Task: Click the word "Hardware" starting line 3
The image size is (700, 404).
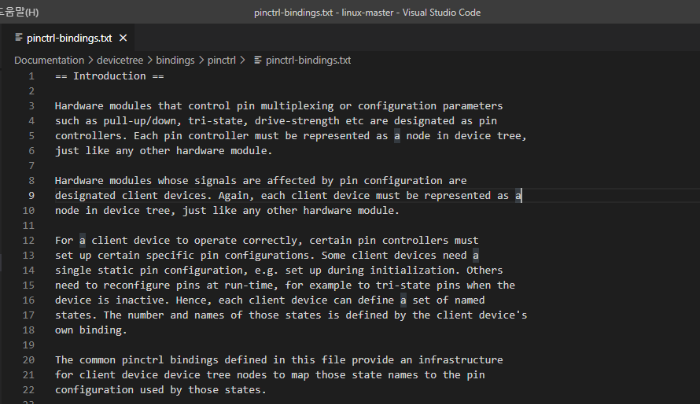Action: pos(80,106)
